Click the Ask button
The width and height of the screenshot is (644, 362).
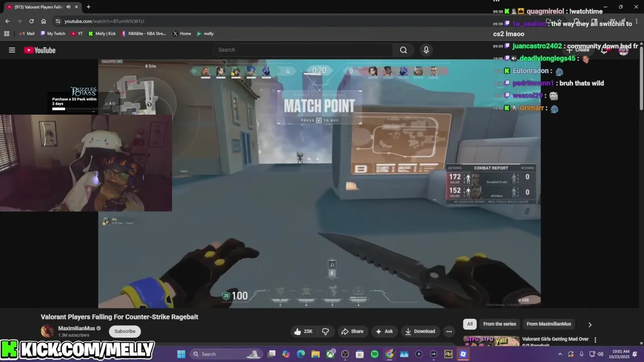384,331
